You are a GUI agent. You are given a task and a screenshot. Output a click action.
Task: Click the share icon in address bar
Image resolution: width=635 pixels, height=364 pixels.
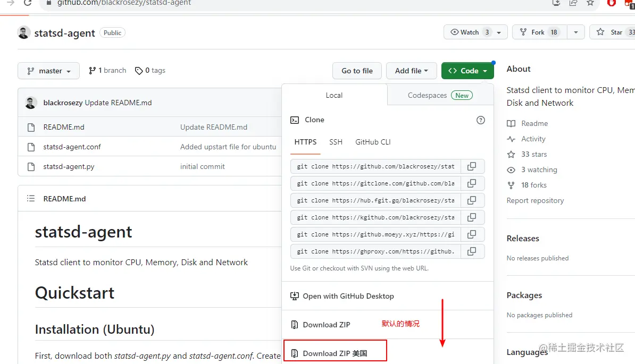pos(573,3)
